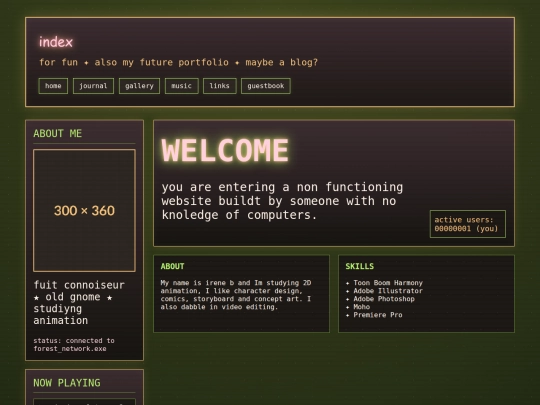Screen dimensions: 540x405
Task: Visit the links page
Action: coord(220,86)
